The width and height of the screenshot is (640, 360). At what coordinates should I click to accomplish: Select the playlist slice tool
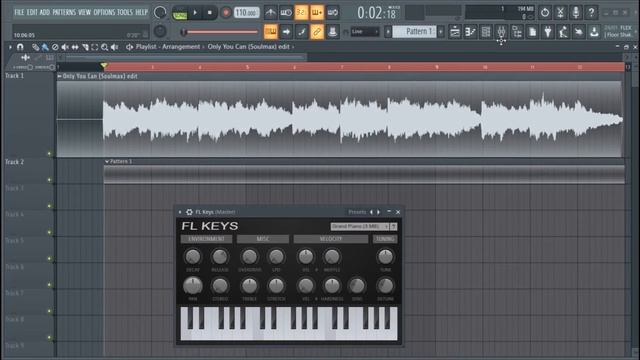tap(85, 47)
